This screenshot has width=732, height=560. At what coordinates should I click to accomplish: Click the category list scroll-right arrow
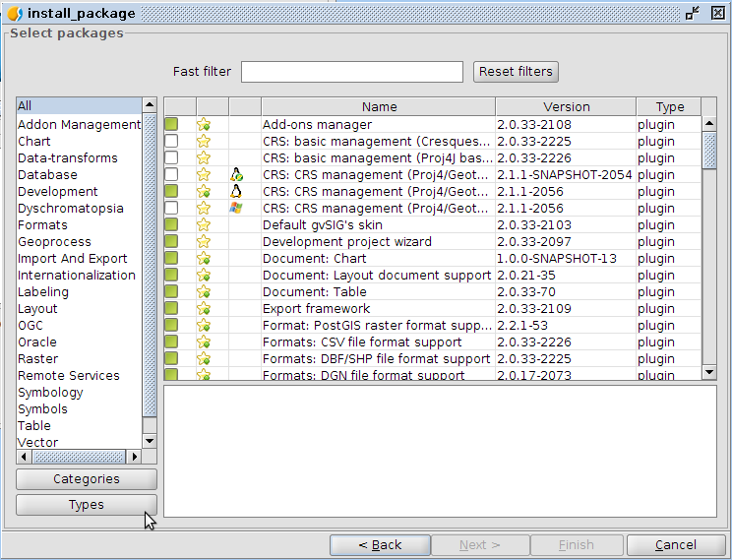(135, 457)
